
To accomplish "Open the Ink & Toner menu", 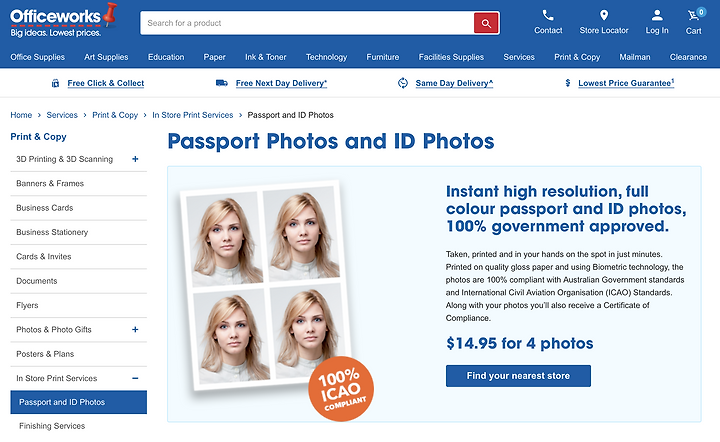I will 265,57.
